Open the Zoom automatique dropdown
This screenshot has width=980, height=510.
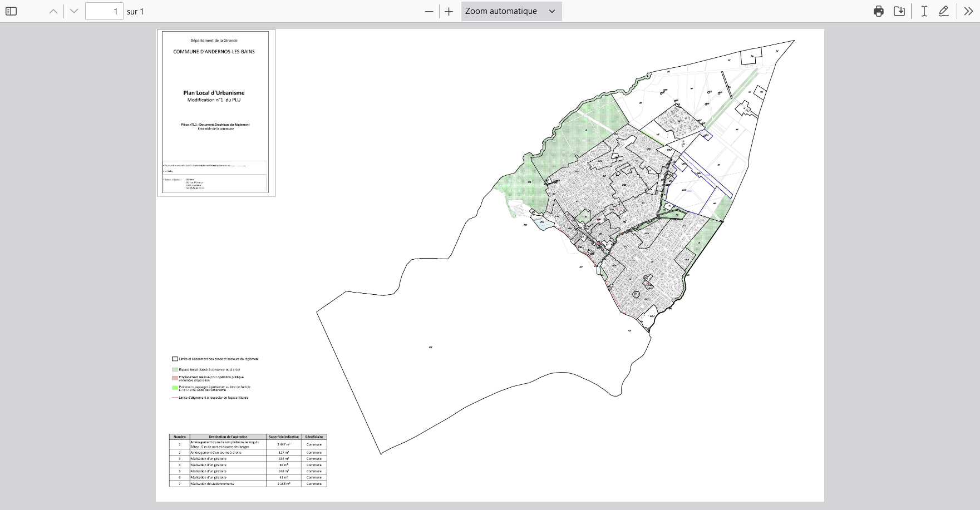[511, 11]
